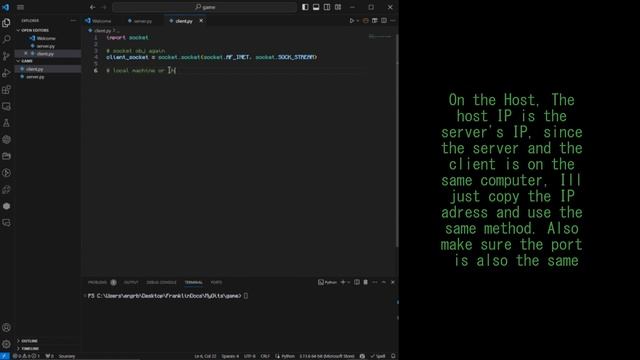The width and height of the screenshot is (640, 360).
Task: Click errors and warnings status item
Action: coord(26,356)
